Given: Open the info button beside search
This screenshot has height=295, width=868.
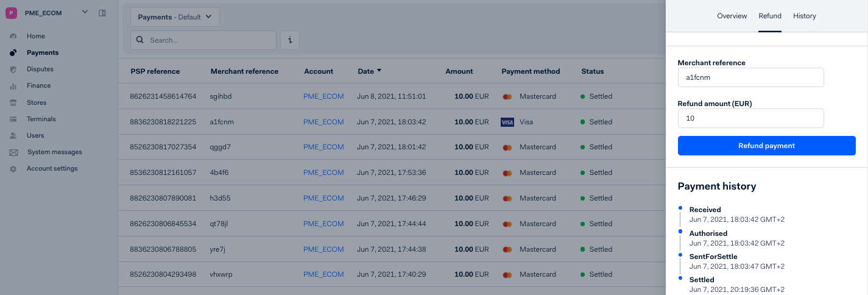Looking at the screenshot, I should tap(289, 40).
